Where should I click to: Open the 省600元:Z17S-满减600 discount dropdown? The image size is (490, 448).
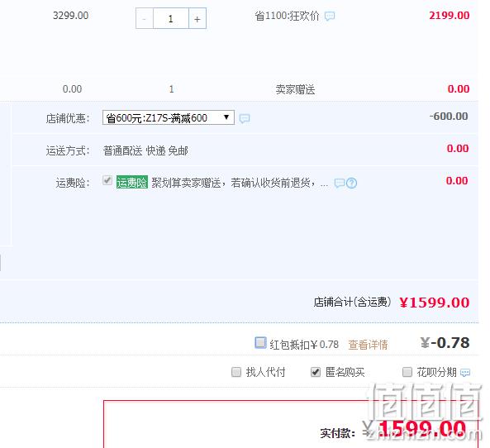(x=169, y=117)
